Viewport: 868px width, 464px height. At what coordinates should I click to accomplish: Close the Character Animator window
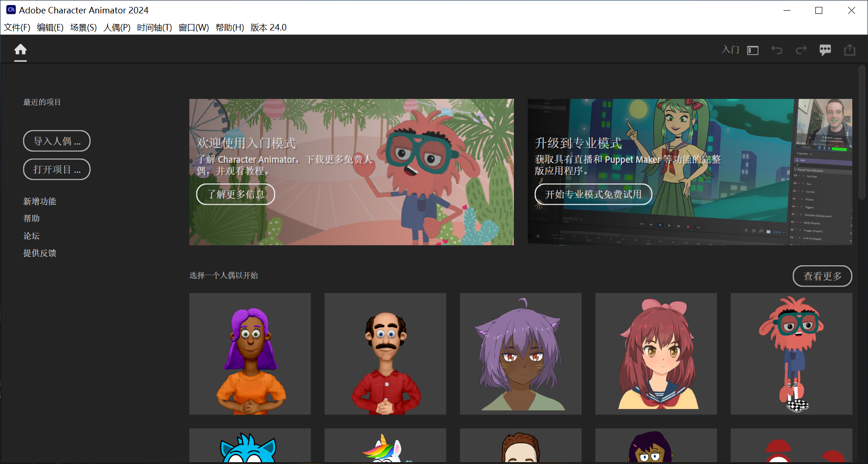(851, 10)
